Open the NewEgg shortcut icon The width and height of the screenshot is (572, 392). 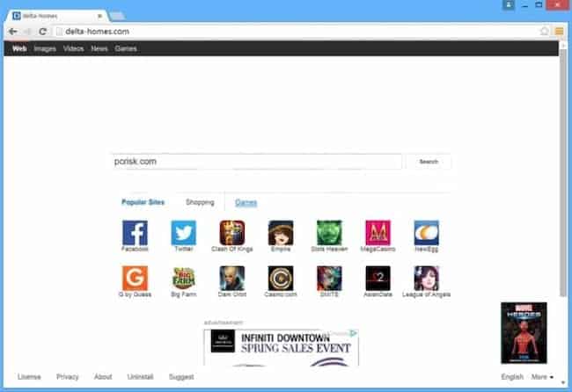pyautogui.click(x=427, y=233)
